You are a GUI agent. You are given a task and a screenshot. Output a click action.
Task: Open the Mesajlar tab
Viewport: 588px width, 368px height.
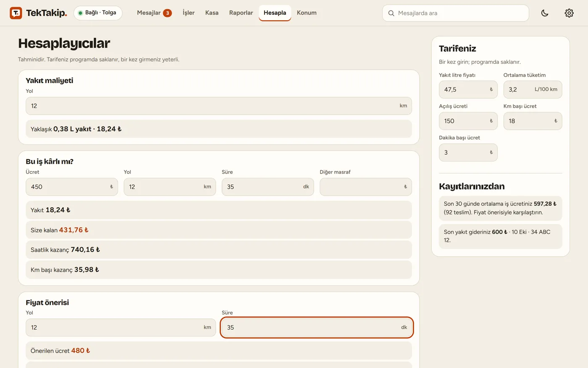[x=154, y=13]
